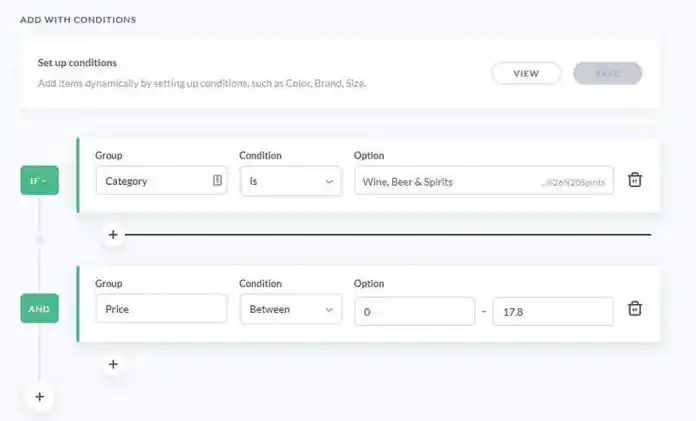Add a new condition group with bottom-left plus
The height and width of the screenshot is (421, 696).
click(40, 397)
